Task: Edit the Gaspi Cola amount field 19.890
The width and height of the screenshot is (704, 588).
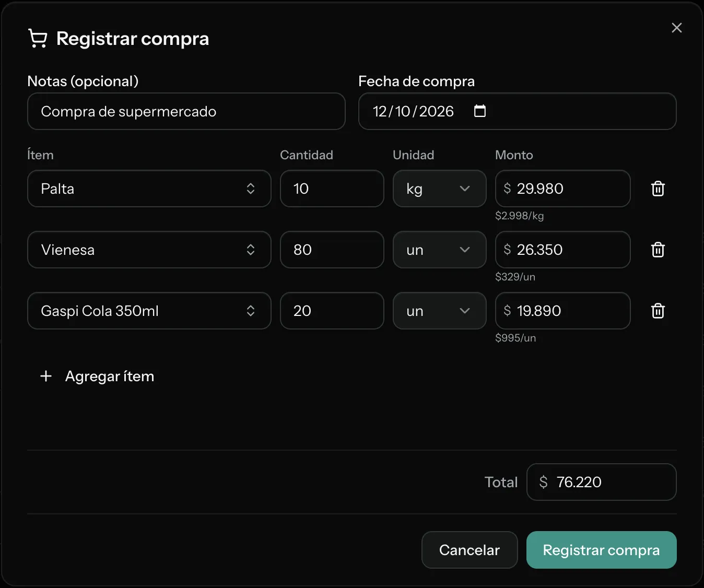Action: point(563,311)
